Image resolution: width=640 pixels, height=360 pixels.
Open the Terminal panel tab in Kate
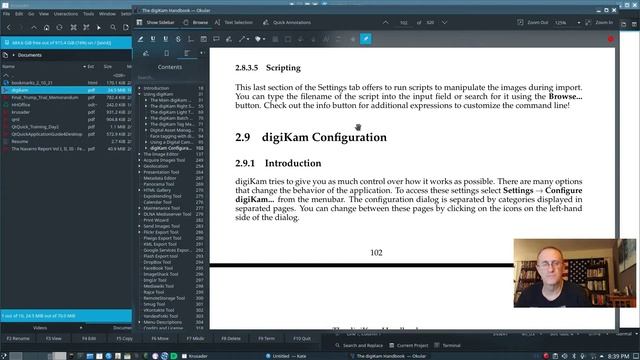(x=447, y=345)
